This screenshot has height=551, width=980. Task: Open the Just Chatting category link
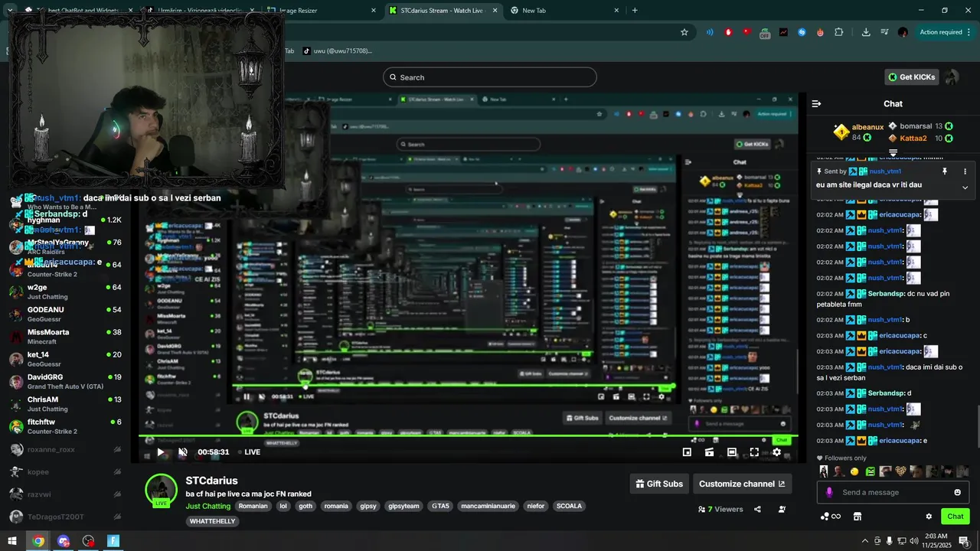click(207, 507)
